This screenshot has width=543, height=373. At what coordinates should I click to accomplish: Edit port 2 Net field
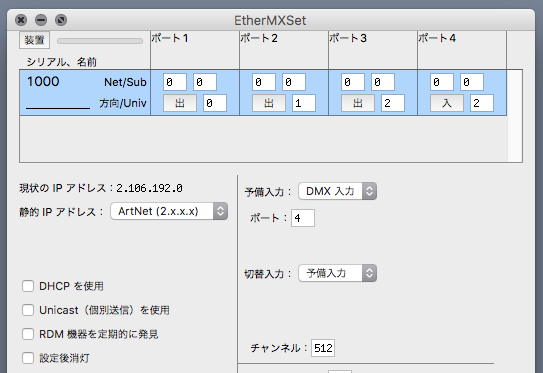click(x=264, y=82)
